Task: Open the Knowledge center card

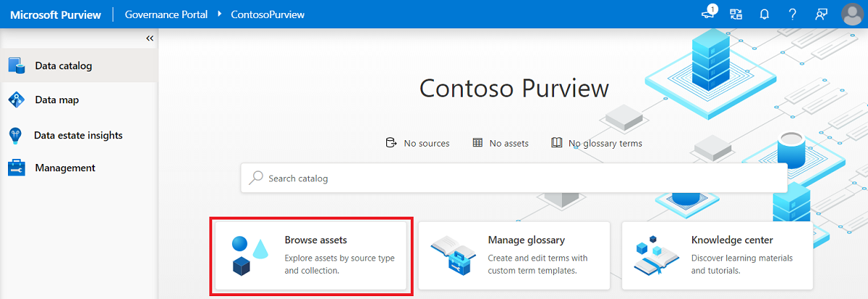Action: [718, 256]
